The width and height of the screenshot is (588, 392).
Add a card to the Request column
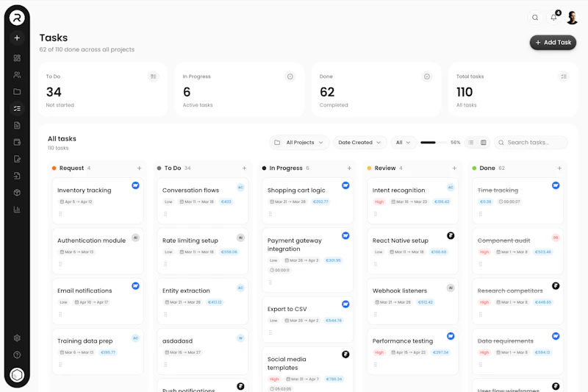139,168
